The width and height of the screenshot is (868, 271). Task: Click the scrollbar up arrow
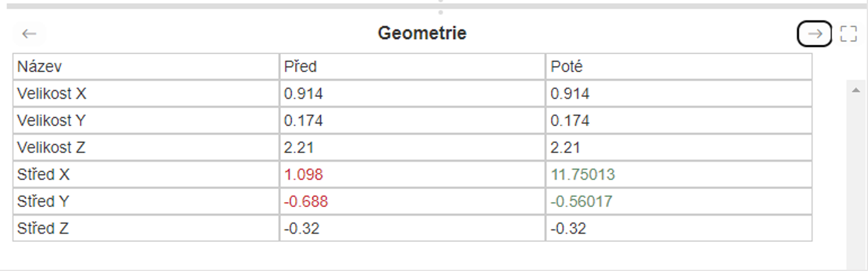click(856, 90)
